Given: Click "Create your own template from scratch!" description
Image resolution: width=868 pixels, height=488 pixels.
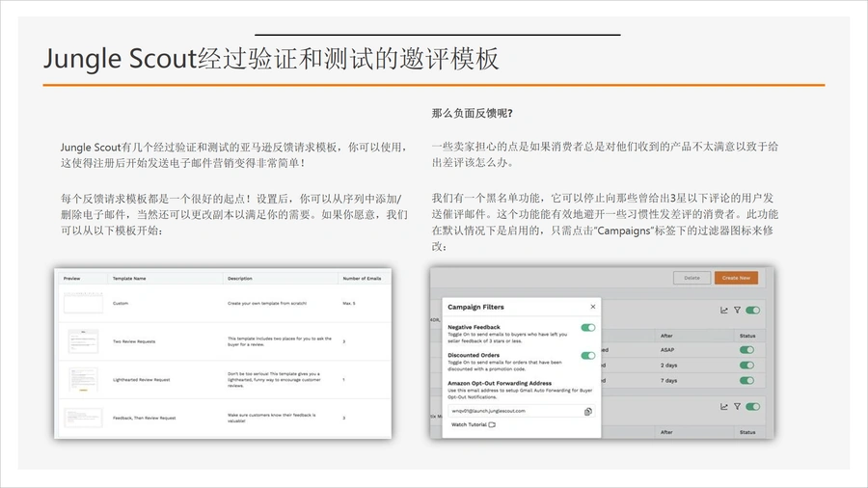Looking at the screenshot, I should [x=267, y=303].
